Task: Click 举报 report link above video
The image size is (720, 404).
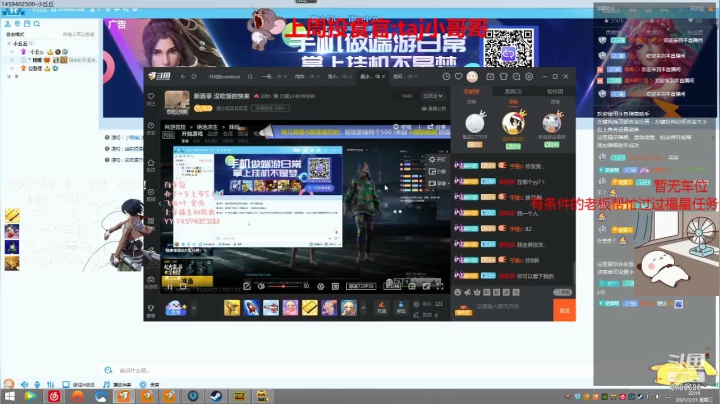Action: click(x=402, y=127)
